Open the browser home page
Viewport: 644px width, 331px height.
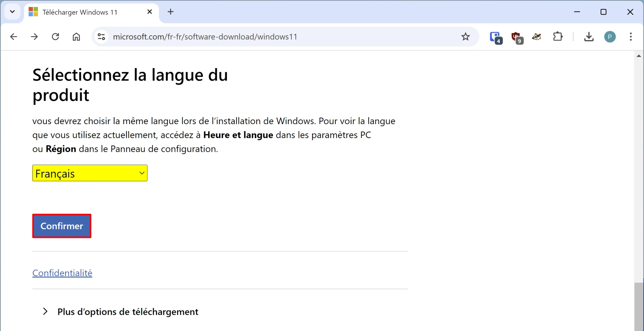pos(76,37)
